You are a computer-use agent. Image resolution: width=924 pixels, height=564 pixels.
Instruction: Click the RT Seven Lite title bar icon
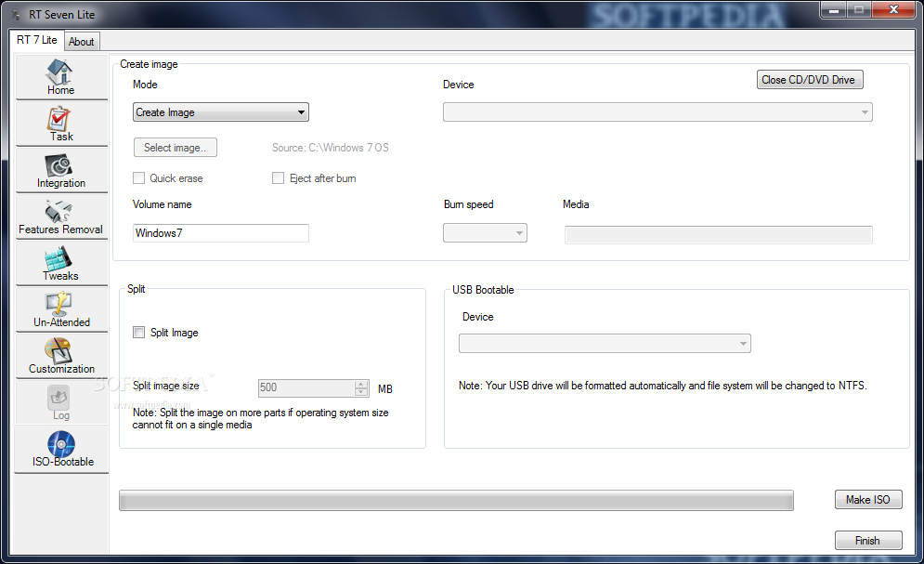[x=17, y=15]
